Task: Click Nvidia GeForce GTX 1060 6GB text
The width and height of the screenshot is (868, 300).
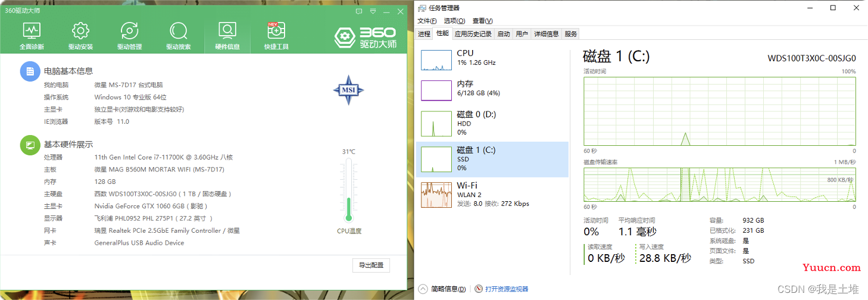Action: tap(150, 206)
